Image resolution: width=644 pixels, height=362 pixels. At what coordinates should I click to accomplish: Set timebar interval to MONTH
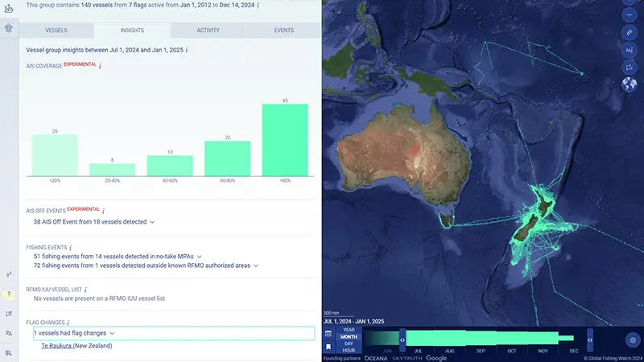[349, 336]
